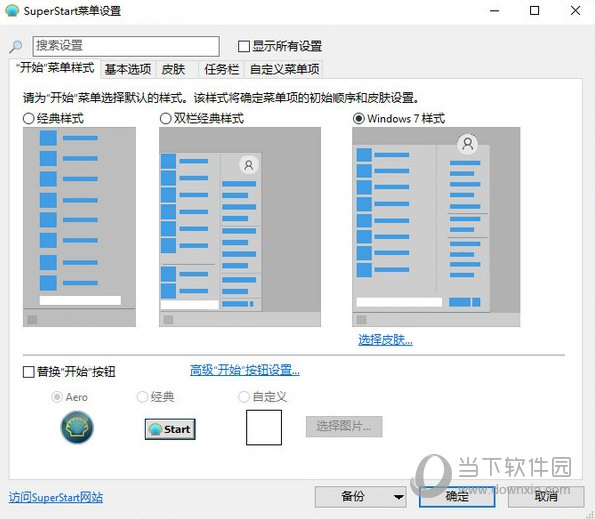
Task: Select the 自定义 start button option
Action: coord(244,397)
